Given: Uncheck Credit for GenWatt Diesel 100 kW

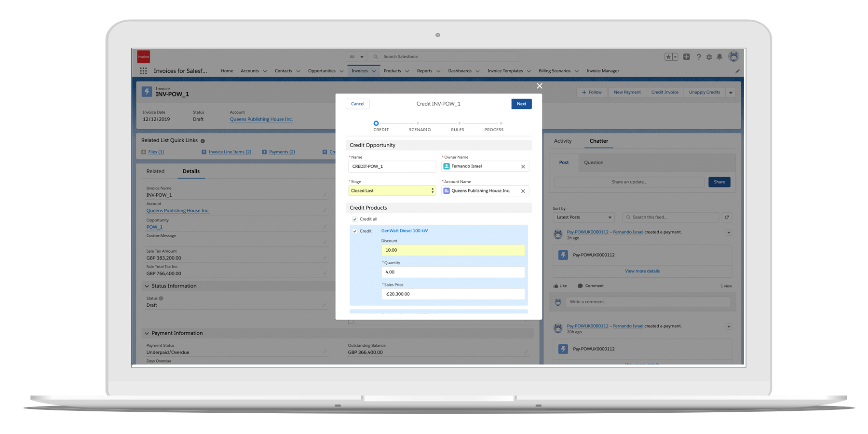Looking at the screenshot, I should click(355, 231).
